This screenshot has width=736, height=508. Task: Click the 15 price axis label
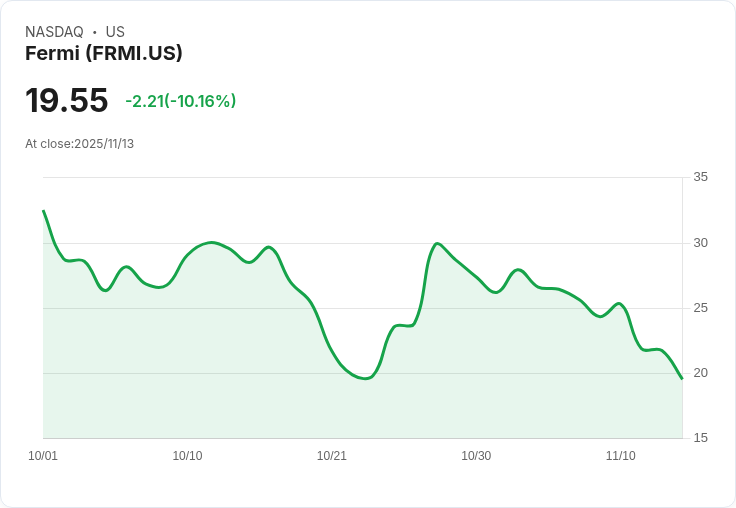(700, 438)
